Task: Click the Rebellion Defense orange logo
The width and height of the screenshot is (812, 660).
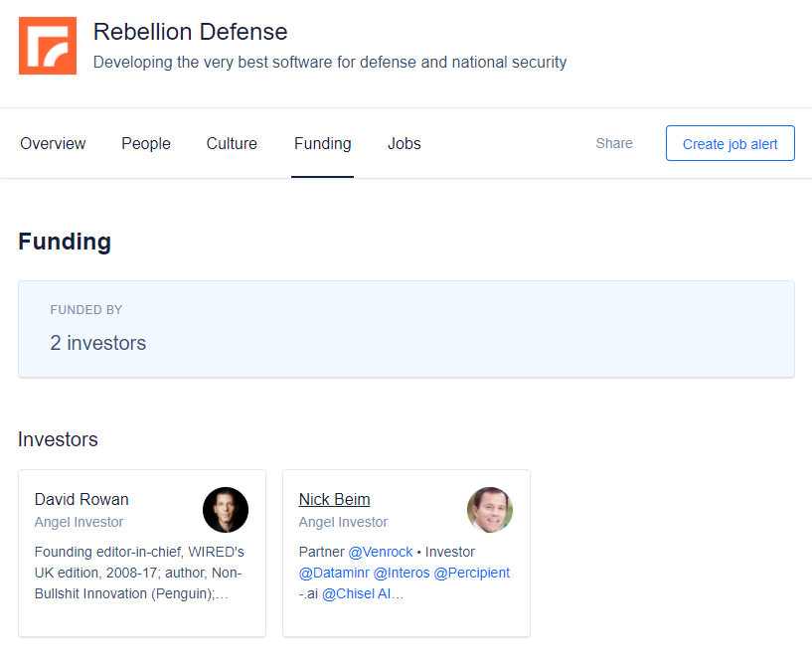Action: pos(48,46)
